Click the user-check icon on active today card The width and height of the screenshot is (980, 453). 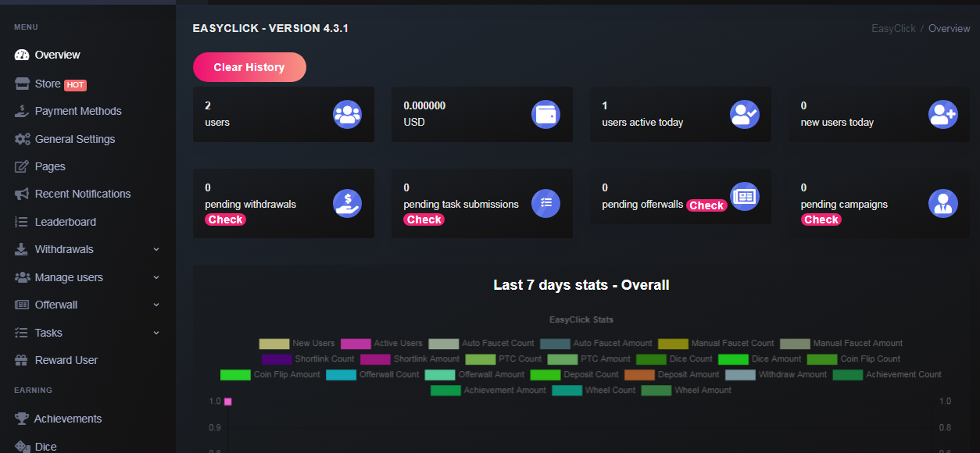click(x=744, y=114)
